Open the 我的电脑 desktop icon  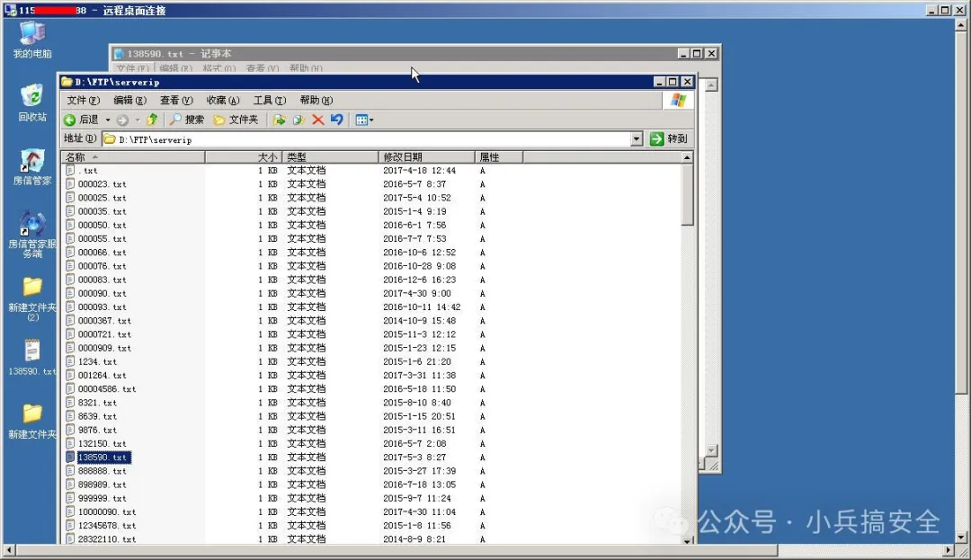(x=32, y=34)
